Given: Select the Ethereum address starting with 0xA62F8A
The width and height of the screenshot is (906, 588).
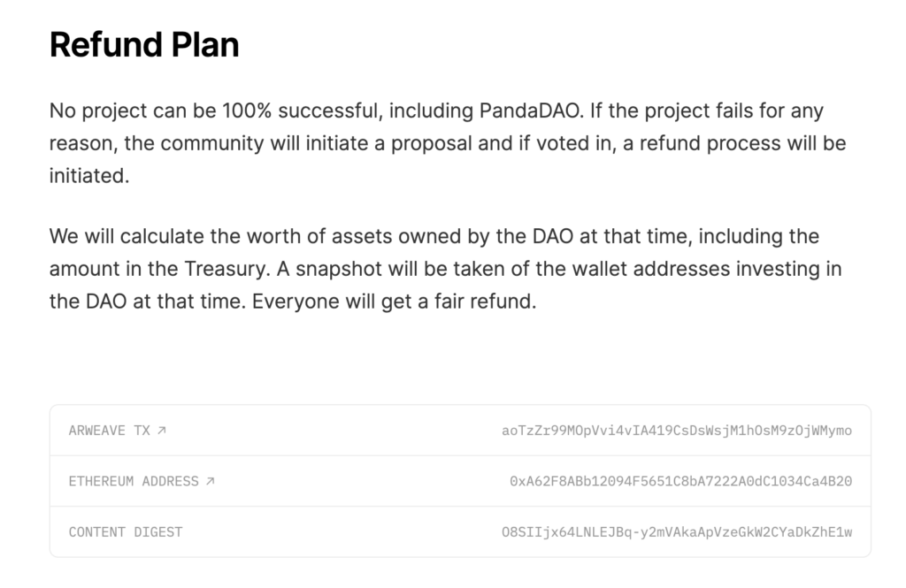Looking at the screenshot, I should pyautogui.click(x=680, y=482).
